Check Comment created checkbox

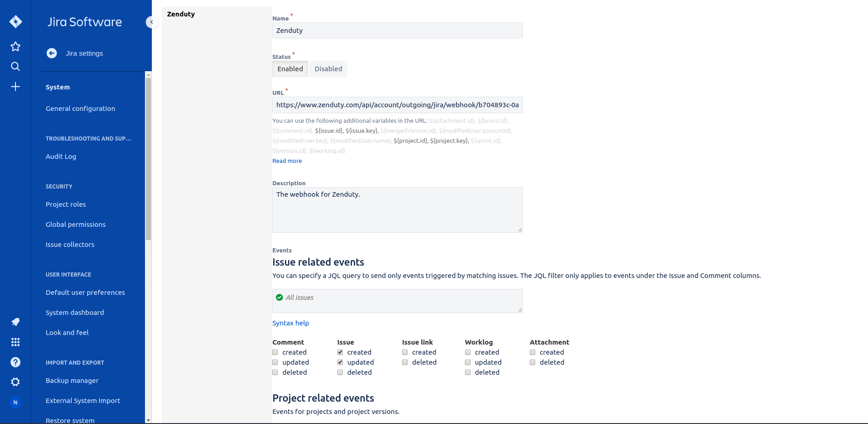click(x=275, y=352)
